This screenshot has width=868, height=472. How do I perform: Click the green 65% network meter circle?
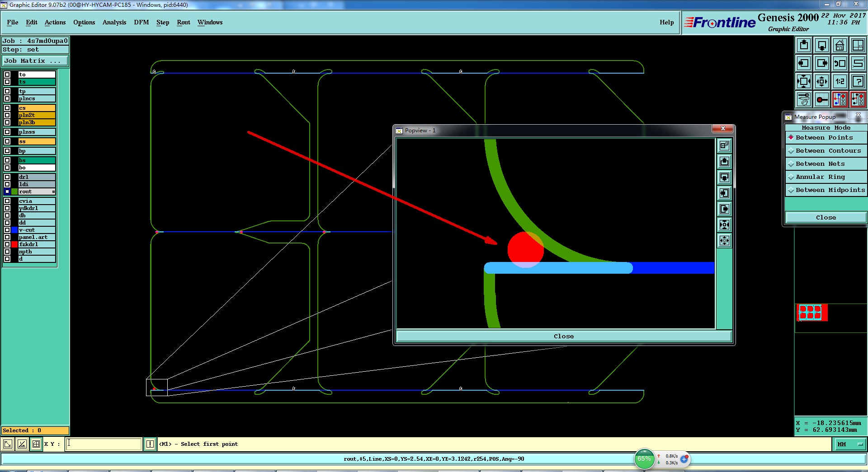coord(644,459)
